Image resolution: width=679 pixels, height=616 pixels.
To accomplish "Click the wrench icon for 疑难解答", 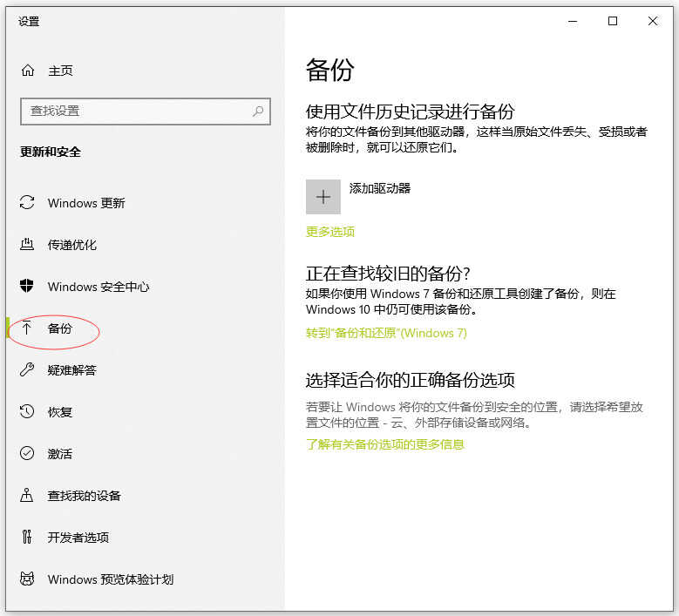I will (x=27, y=369).
